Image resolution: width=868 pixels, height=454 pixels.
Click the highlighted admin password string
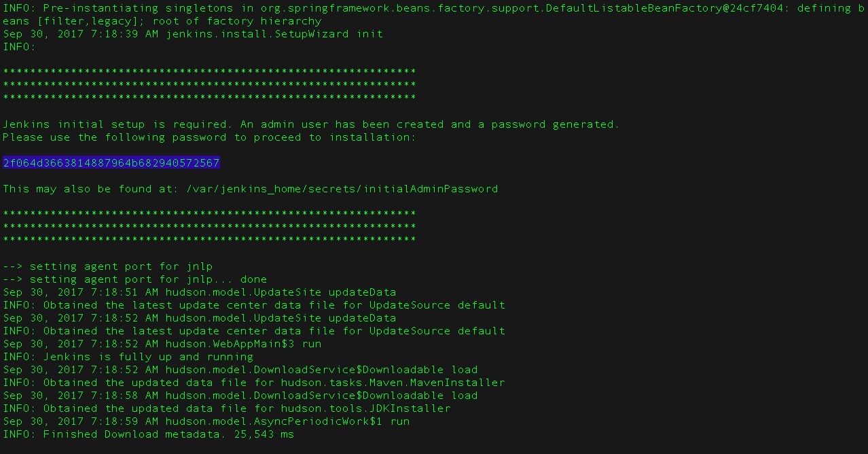coord(111,163)
